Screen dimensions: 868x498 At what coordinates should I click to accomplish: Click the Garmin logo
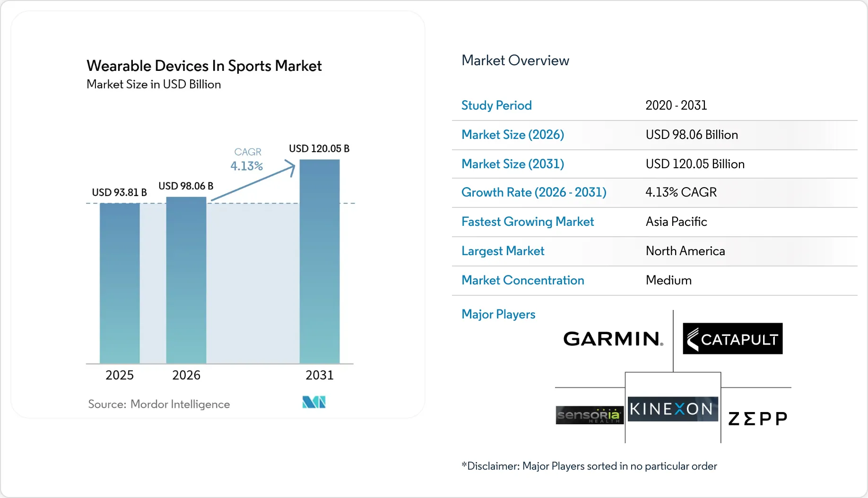613,339
